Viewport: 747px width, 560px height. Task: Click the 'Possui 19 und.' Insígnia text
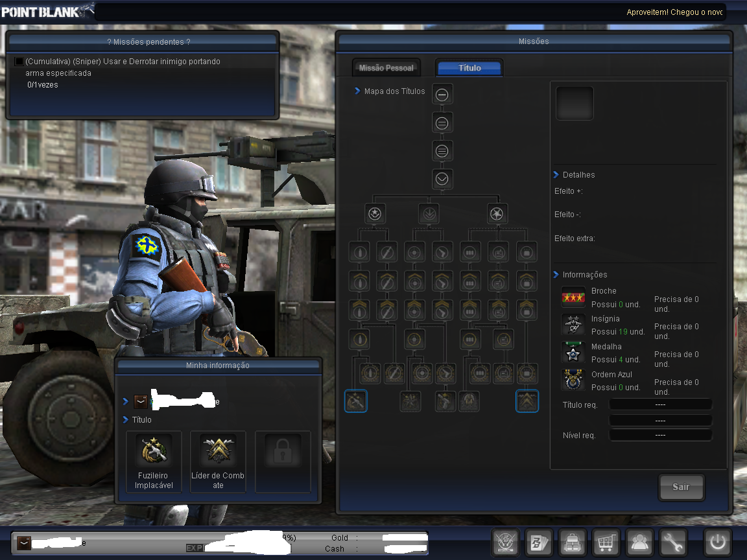tap(617, 331)
